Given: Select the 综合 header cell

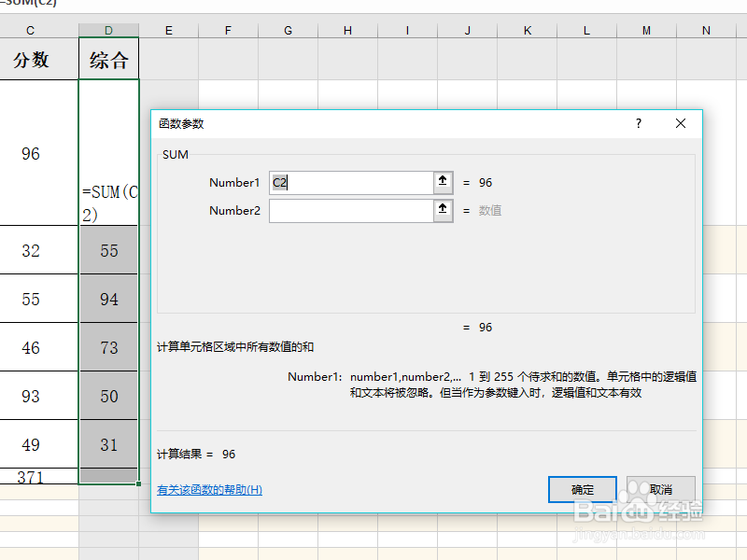Looking at the screenshot, I should tap(108, 58).
